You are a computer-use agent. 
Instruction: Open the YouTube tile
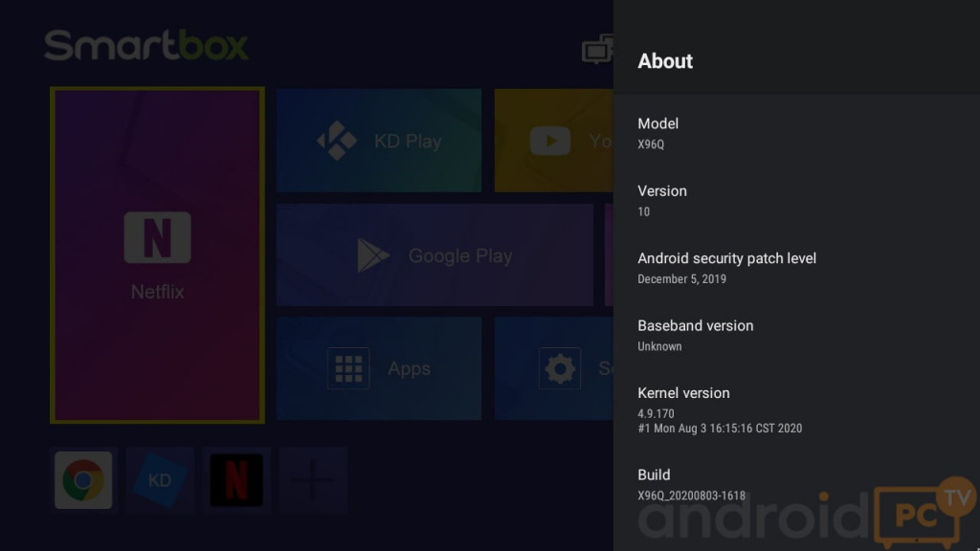(553, 142)
